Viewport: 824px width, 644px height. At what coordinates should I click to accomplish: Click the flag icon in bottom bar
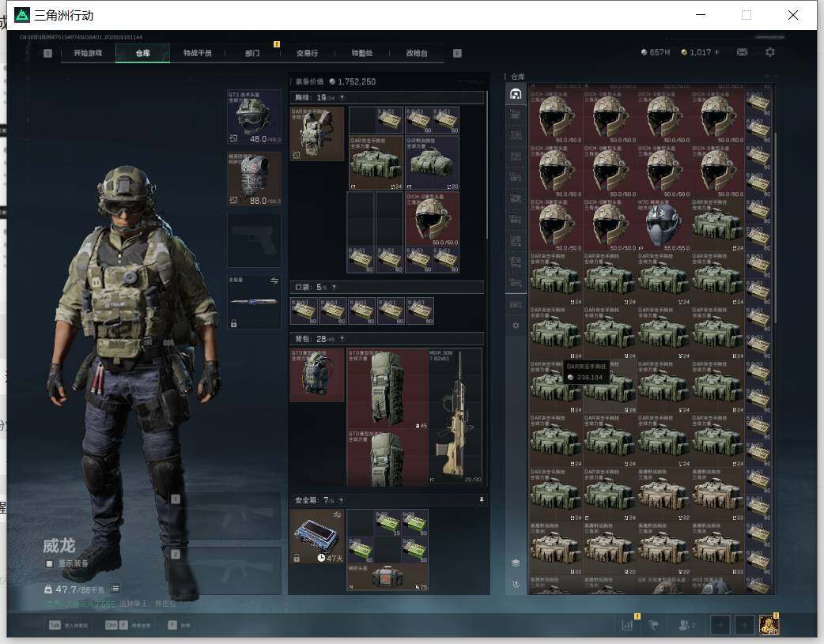(655, 625)
